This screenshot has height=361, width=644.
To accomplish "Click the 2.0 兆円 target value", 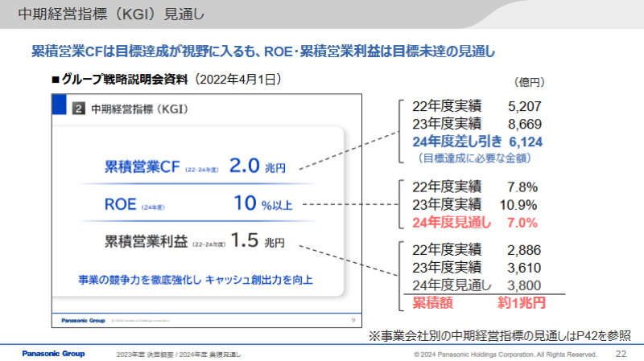I will coord(257,166).
